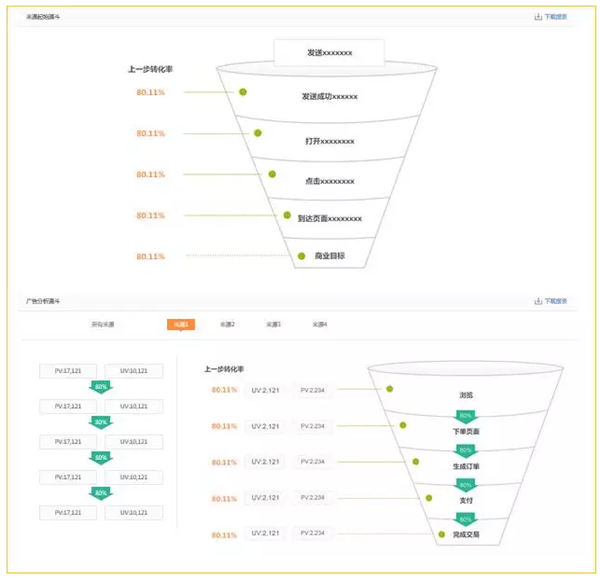
Task: Click the 打开xxxxxxxx funnel layer label
Action: click(329, 141)
